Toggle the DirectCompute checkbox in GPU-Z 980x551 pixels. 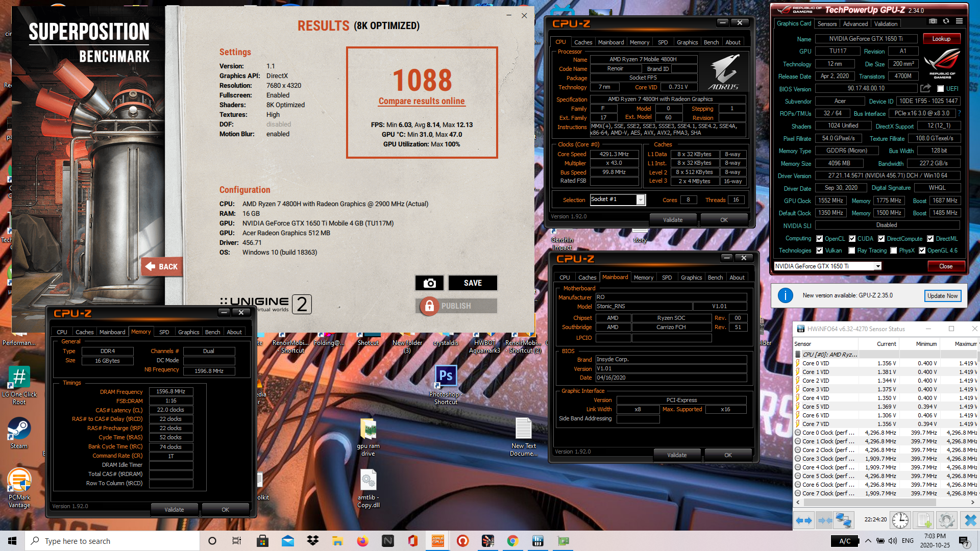tap(881, 239)
